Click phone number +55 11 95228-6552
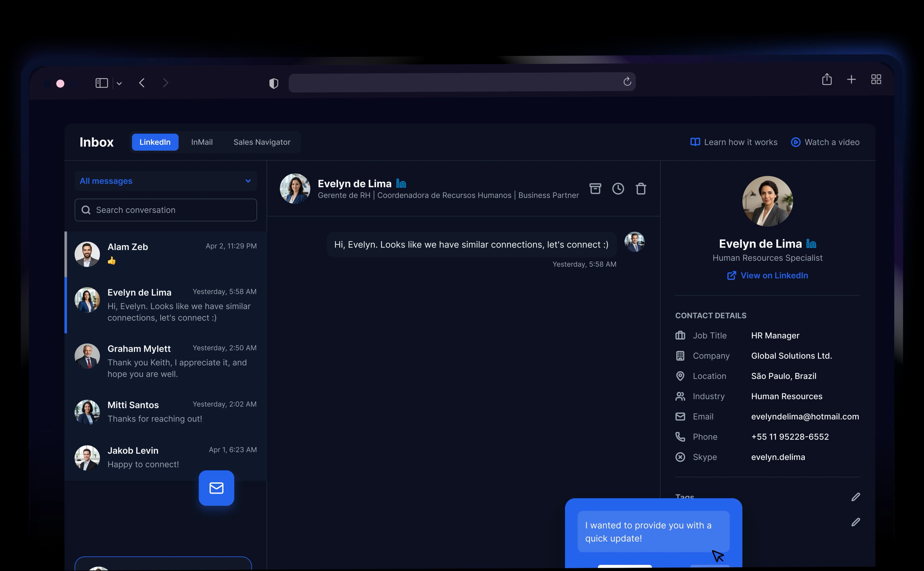Viewport: 924px width, 571px height. (790, 437)
